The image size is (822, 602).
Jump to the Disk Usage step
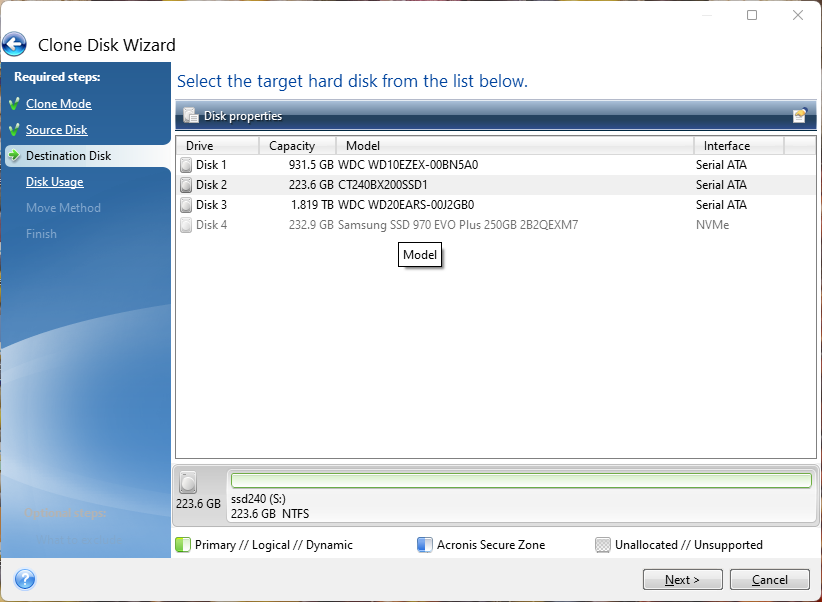(55, 182)
